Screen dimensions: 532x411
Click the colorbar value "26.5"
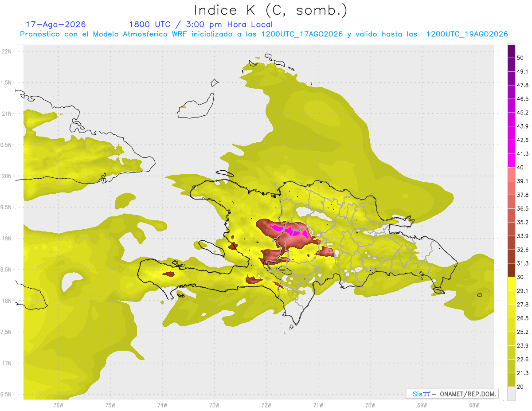[x=523, y=318]
